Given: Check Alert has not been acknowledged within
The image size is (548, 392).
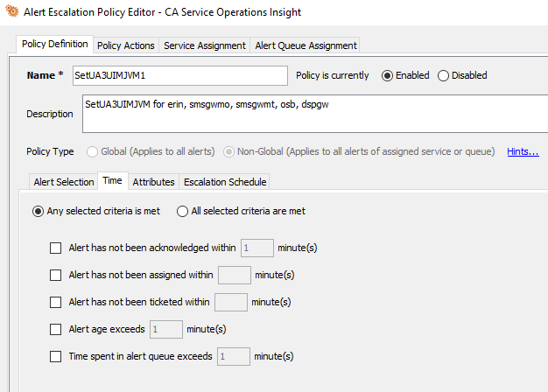Looking at the screenshot, I should (55, 248).
